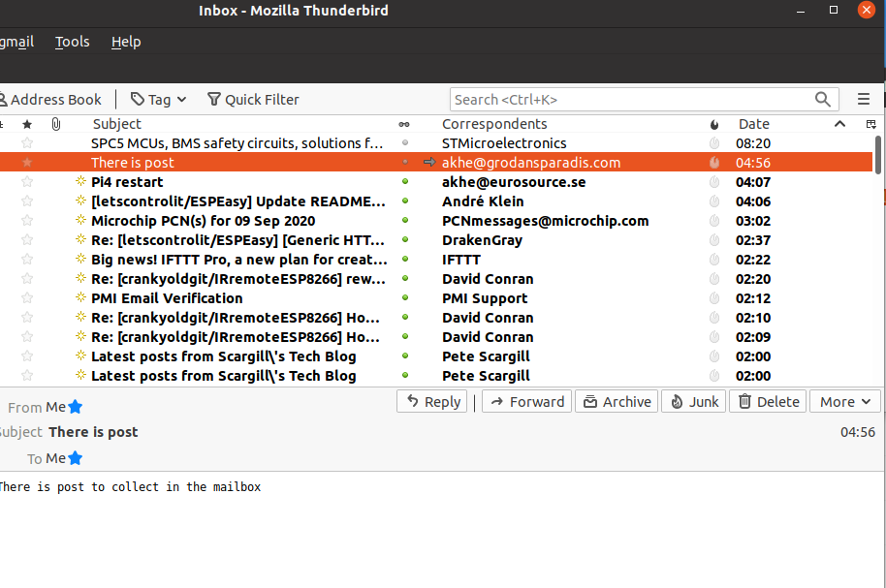The image size is (886, 588).
Task: Sort by Correspondents column header
Action: coord(494,124)
